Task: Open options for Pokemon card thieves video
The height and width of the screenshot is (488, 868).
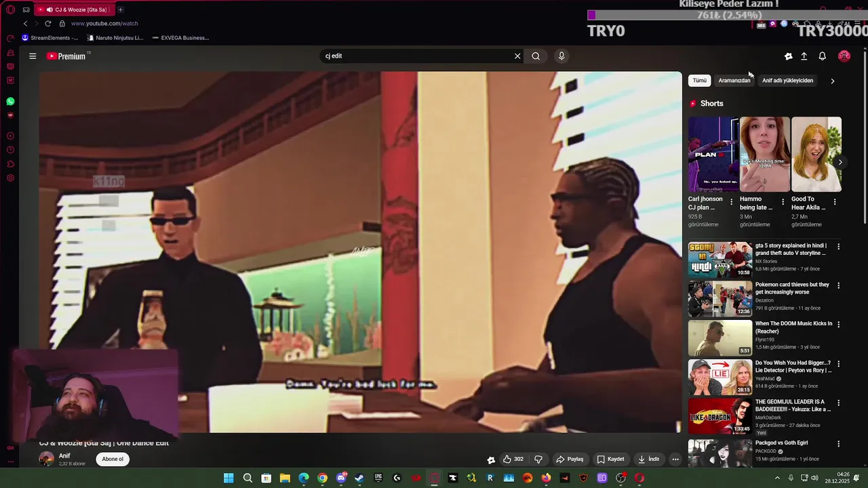Action: (x=838, y=286)
